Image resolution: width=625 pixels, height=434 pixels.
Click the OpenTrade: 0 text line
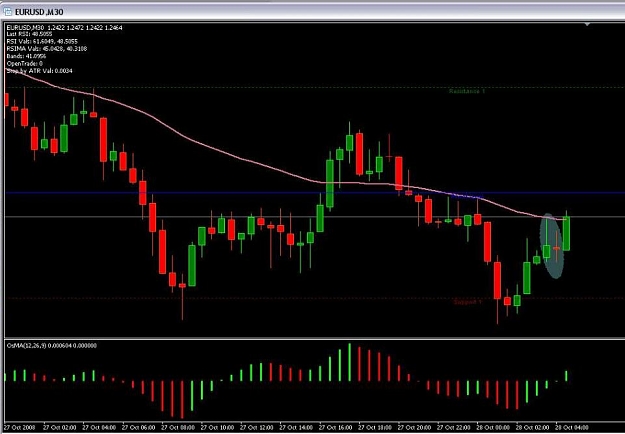tap(25, 63)
